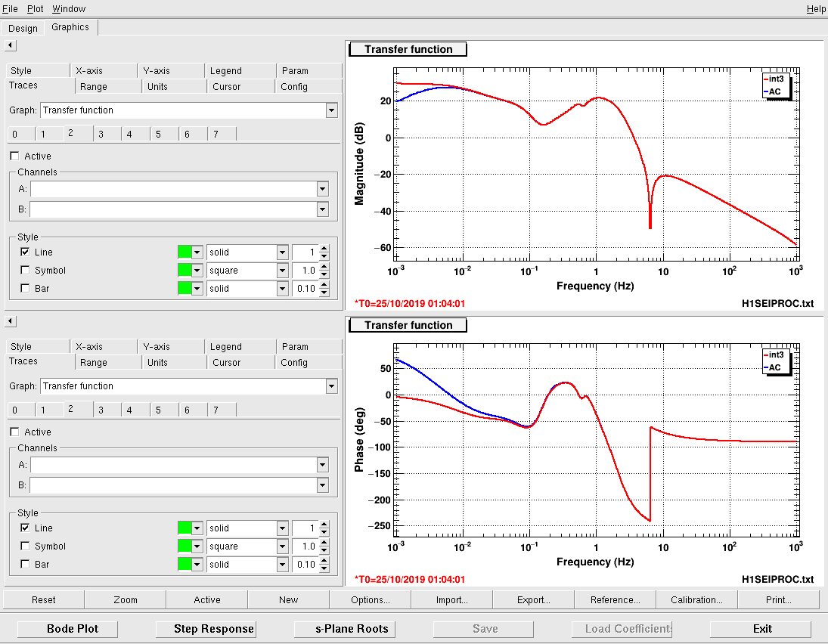Uncheck the Line checkbox in the lower panel
828x644 pixels.
pyautogui.click(x=25, y=528)
